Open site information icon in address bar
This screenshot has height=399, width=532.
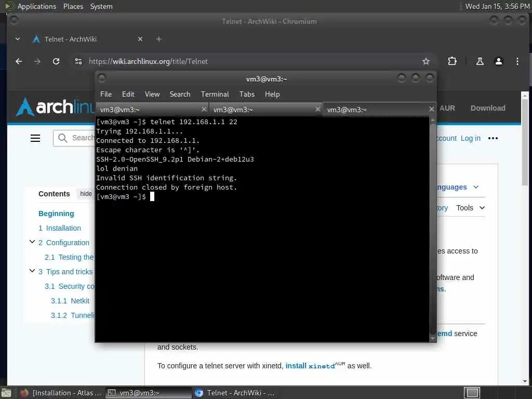pos(78,61)
